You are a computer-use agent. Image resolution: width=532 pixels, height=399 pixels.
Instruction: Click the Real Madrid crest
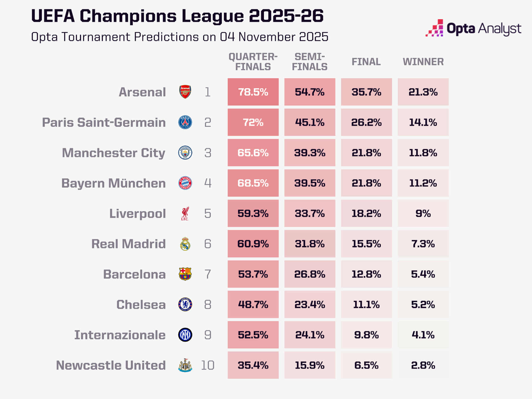(x=185, y=244)
